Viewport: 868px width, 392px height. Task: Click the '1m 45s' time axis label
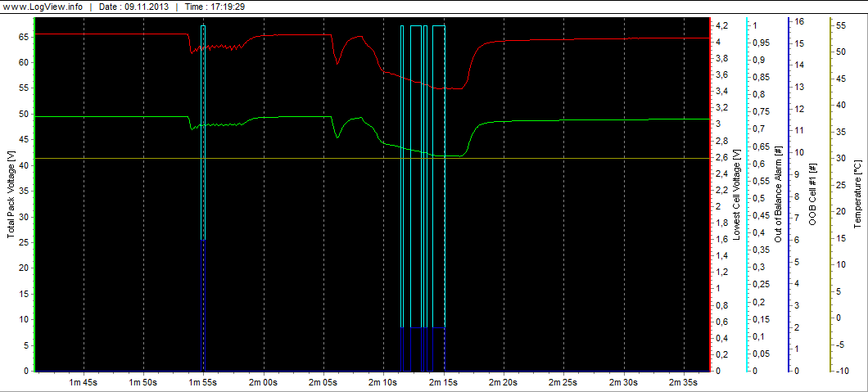(84, 382)
